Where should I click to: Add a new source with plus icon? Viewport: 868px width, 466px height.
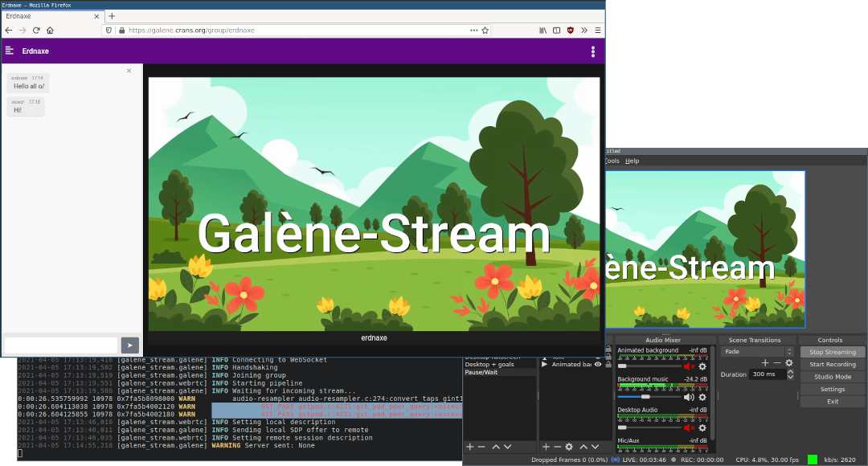click(x=546, y=447)
